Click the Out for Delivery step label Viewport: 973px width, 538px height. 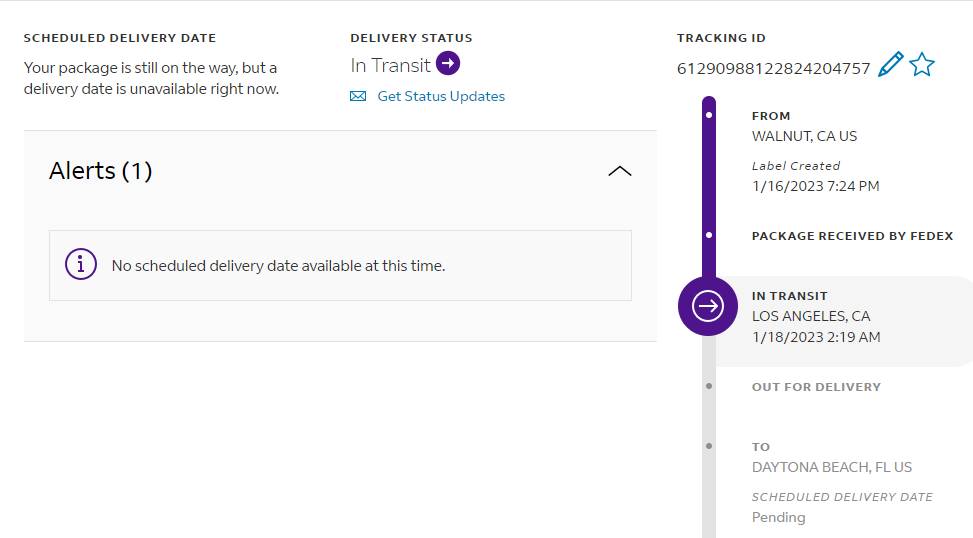click(816, 387)
